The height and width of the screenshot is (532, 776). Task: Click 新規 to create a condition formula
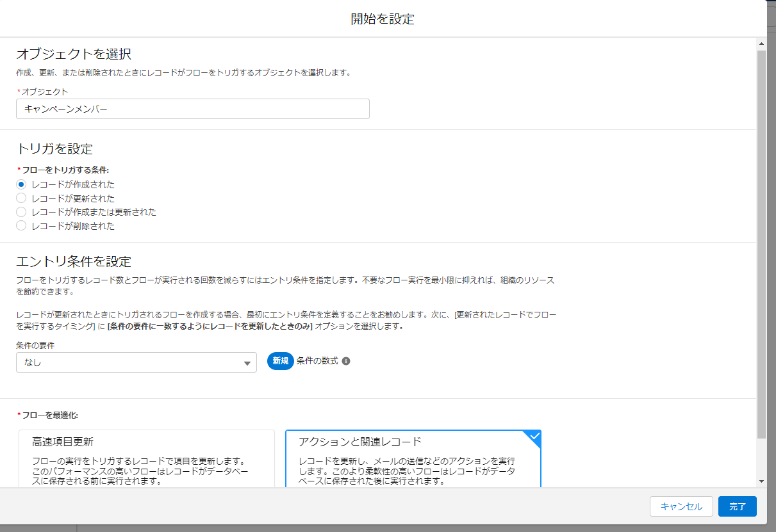(x=280, y=361)
